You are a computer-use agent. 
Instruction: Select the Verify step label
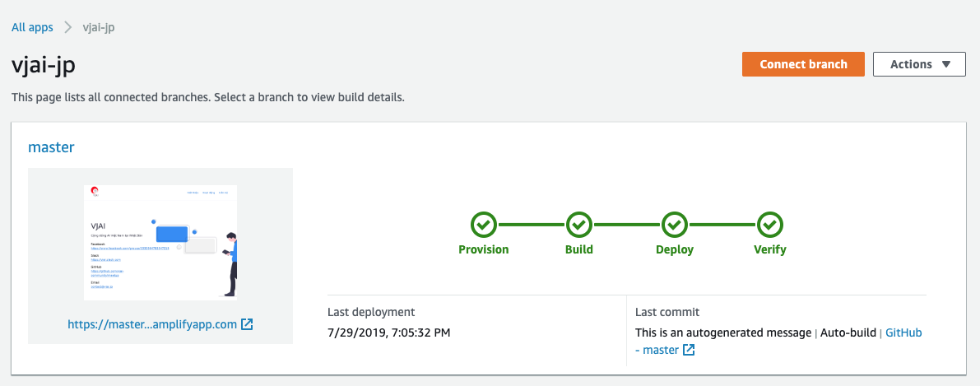tap(770, 249)
